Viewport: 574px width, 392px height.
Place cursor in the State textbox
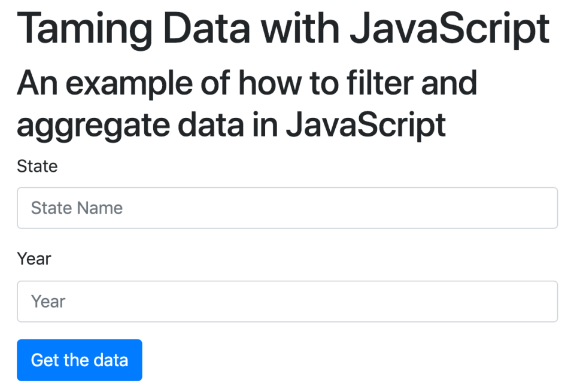pos(287,208)
